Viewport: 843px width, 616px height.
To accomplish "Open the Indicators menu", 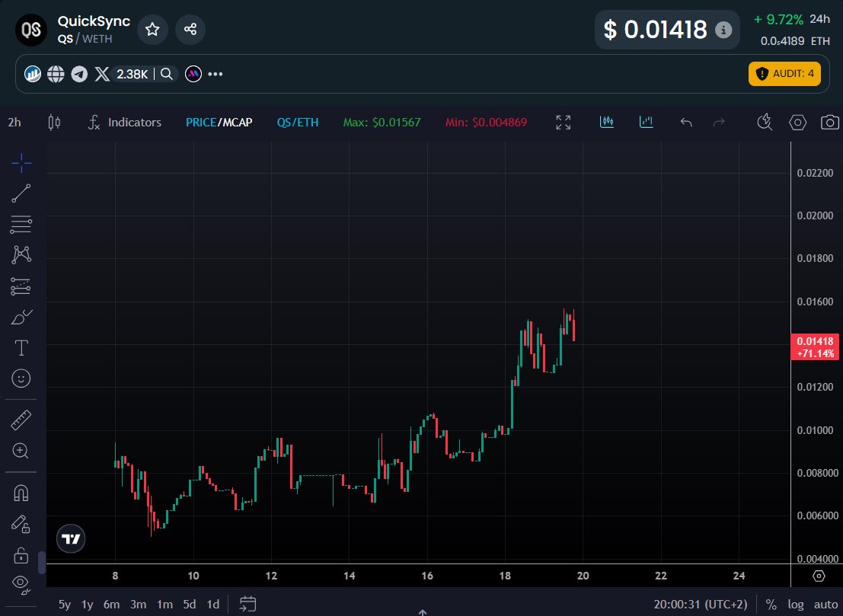I will click(125, 123).
